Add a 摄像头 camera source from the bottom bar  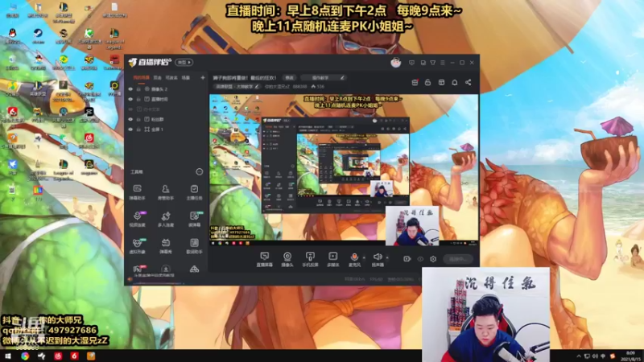tap(287, 259)
